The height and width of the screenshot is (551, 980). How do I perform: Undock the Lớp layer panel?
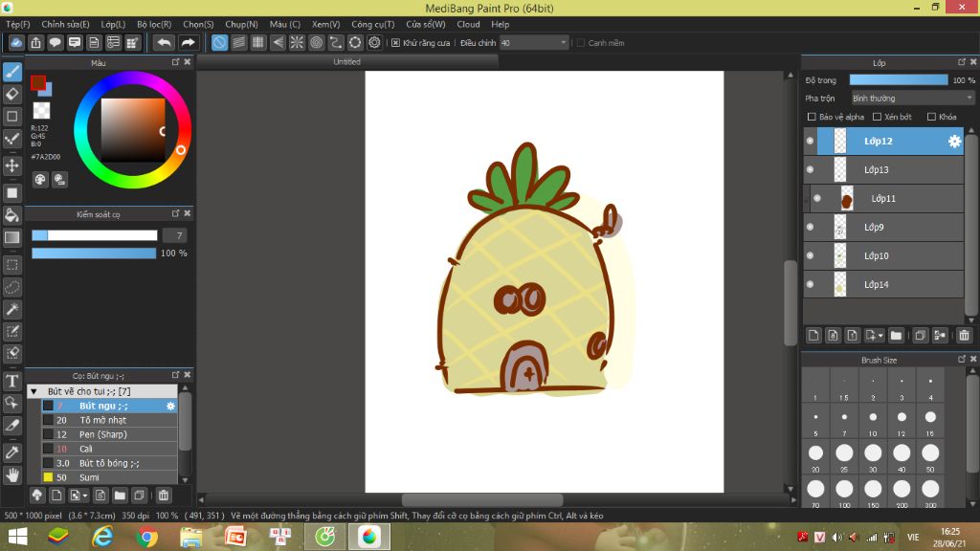coord(961,62)
